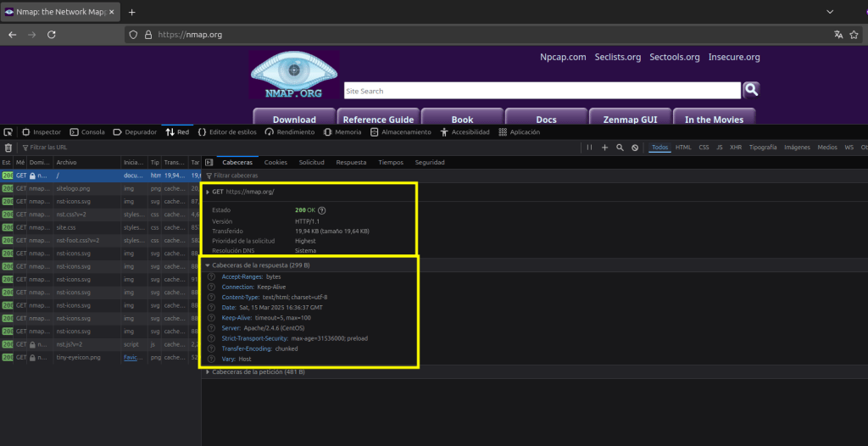The width and height of the screenshot is (868, 446).
Task: Click the element picker icon in DevTools
Action: tap(8, 132)
